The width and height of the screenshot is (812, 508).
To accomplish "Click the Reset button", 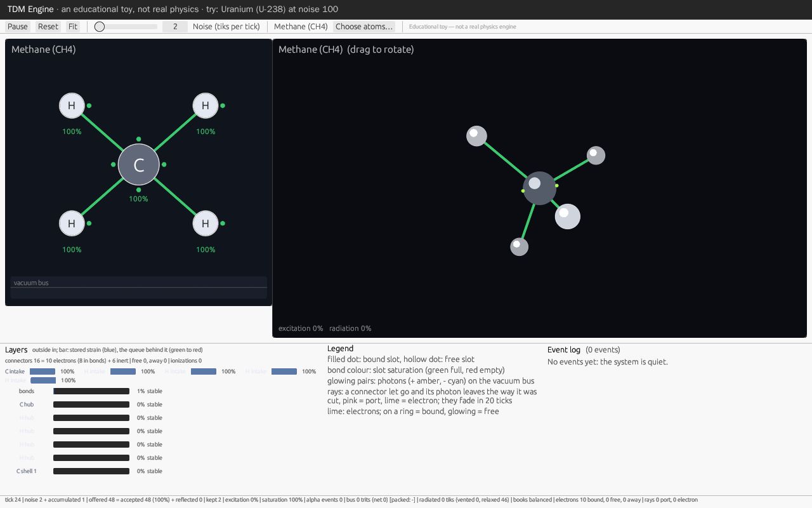I will coord(48,27).
